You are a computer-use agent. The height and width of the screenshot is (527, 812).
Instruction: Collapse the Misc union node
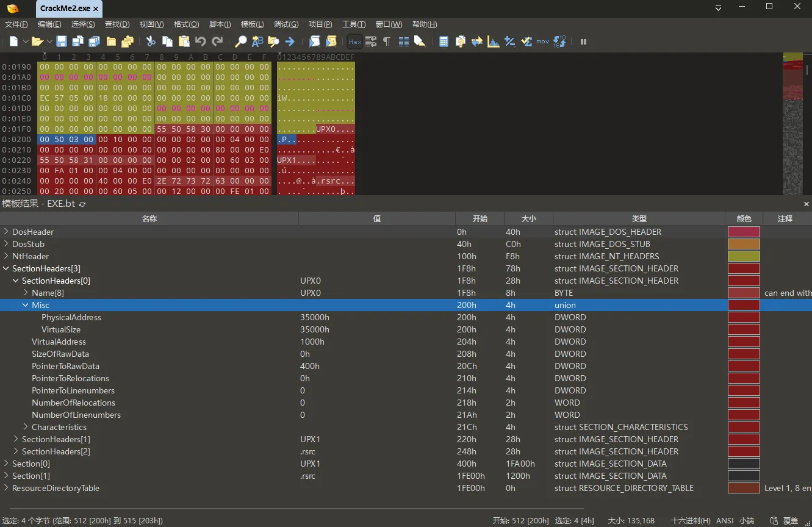(26, 305)
